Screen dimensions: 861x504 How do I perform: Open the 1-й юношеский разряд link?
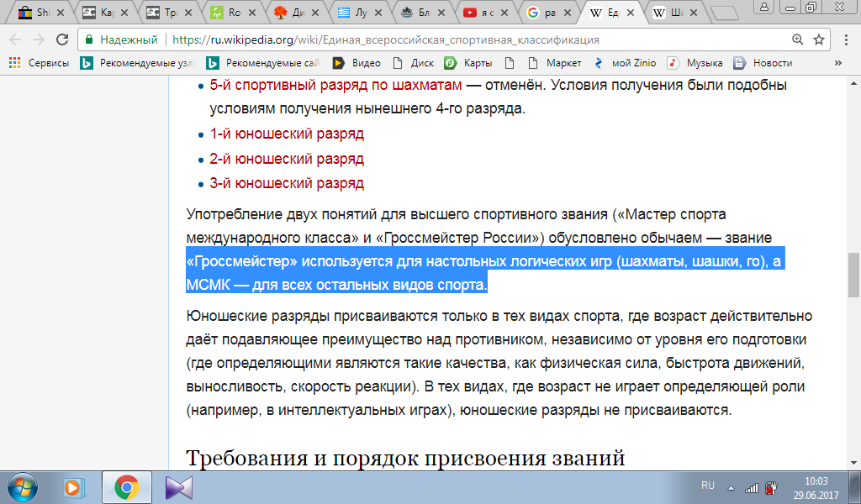pyautogui.click(x=287, y=134)
